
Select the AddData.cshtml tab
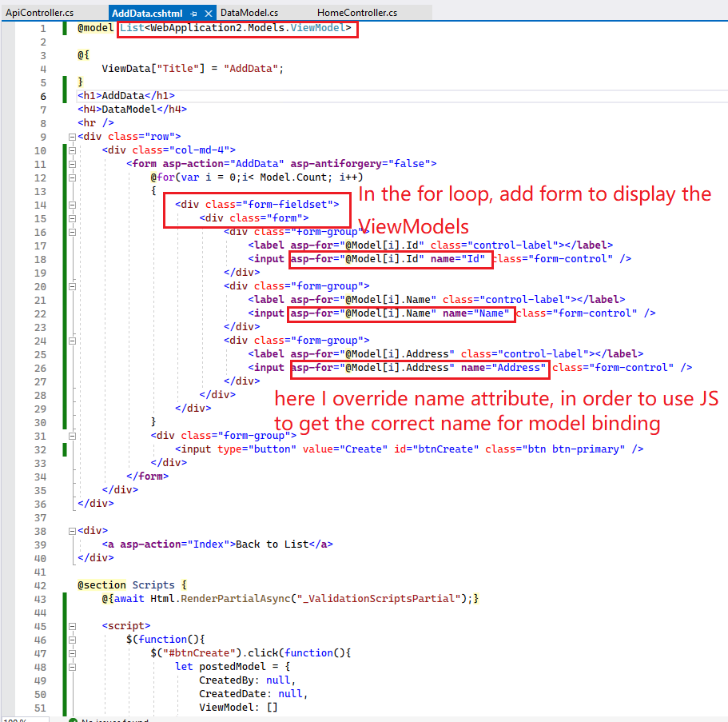(x=147, y=13)
